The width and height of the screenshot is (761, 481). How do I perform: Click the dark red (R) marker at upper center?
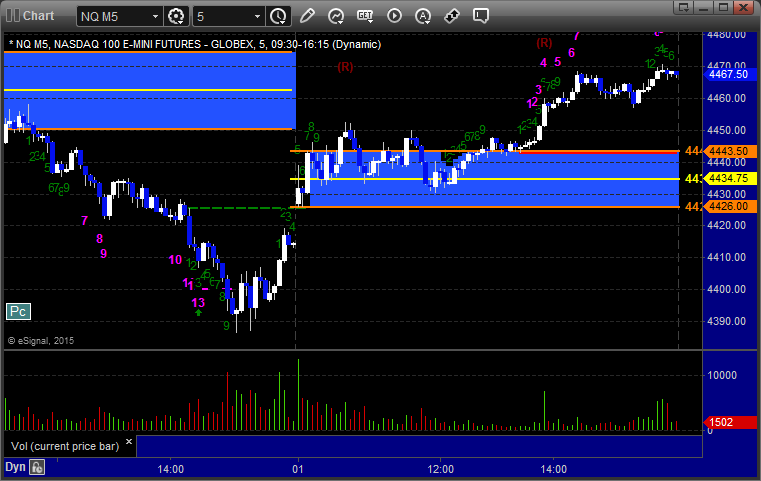click(x=345, y=66)
